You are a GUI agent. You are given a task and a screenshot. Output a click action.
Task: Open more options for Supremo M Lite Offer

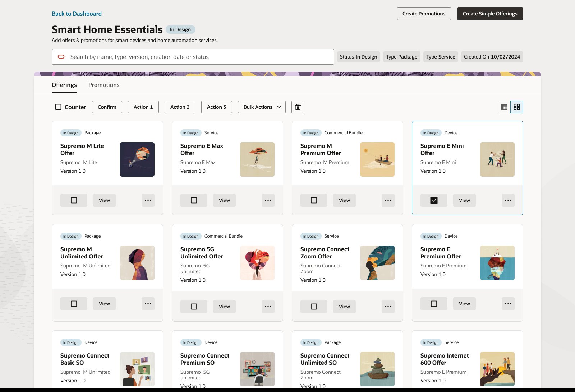[148, 200]
